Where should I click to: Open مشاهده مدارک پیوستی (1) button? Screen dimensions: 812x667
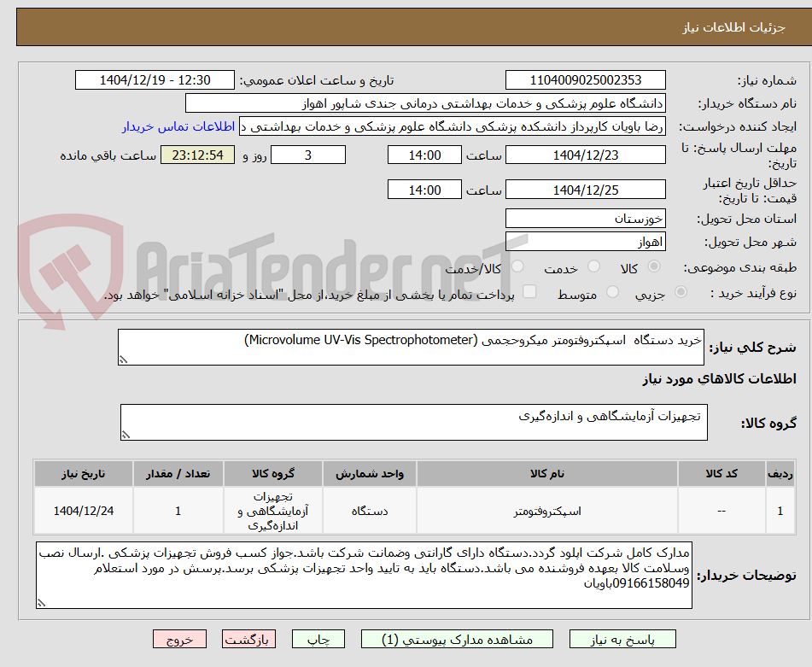(457, 639)
